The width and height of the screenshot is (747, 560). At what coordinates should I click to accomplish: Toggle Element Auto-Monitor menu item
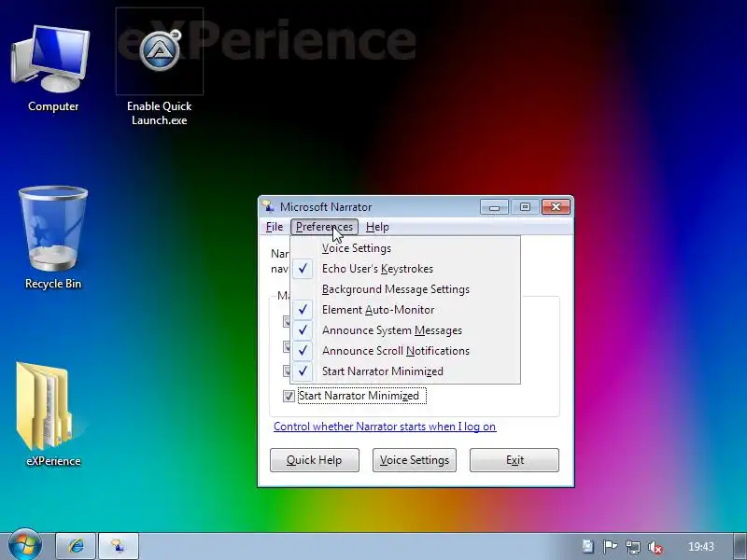pyautogui.click(x=405, y=310)
